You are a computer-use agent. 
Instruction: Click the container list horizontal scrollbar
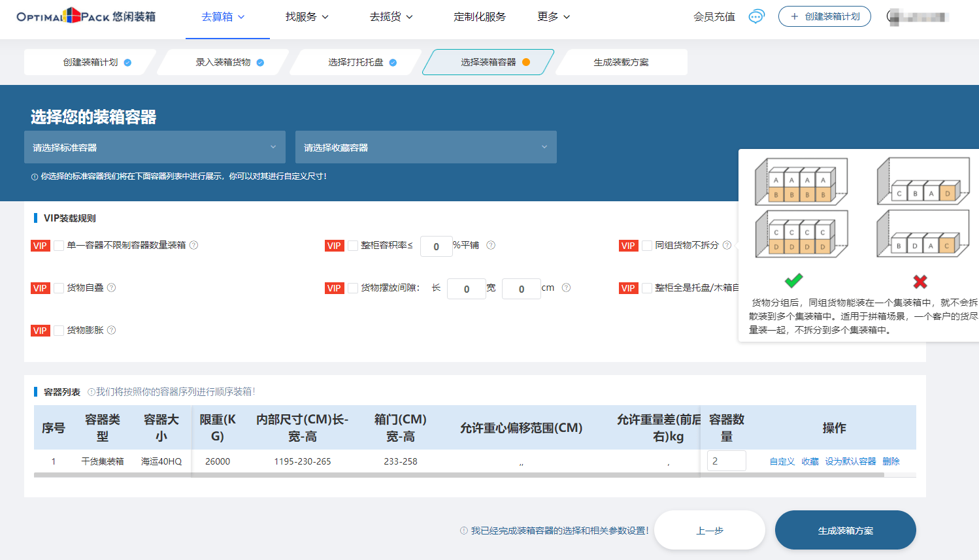457,475
